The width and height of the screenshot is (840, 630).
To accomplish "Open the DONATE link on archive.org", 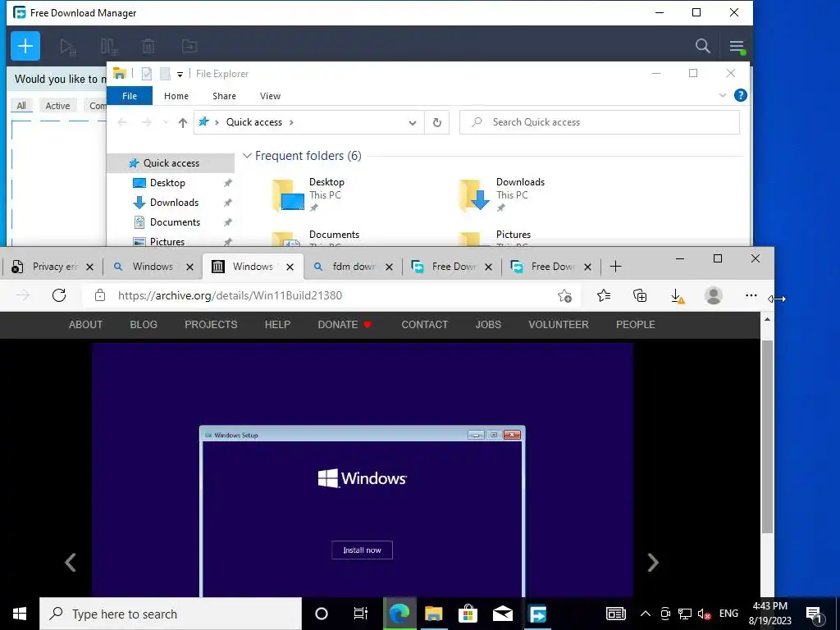I will pos(345,325).
